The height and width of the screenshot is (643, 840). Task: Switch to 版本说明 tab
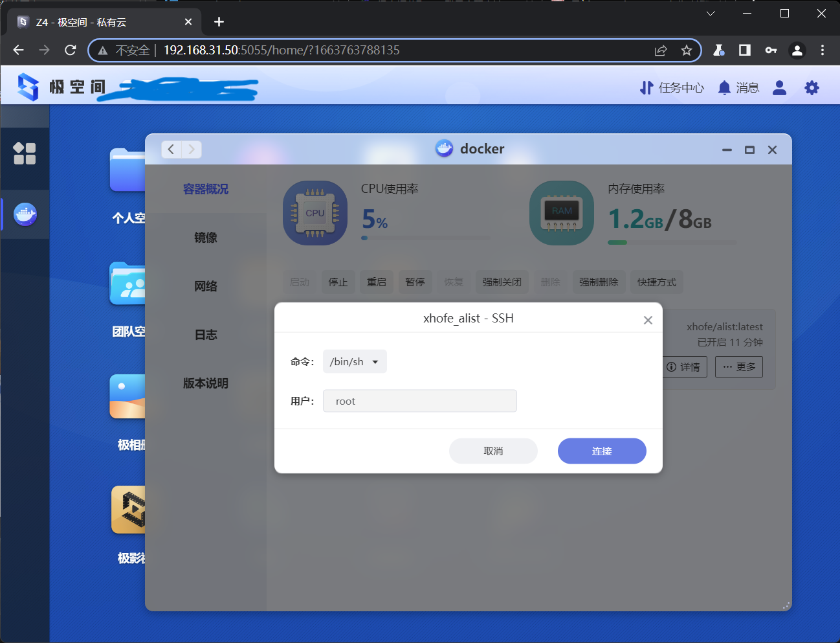[206, 383]
